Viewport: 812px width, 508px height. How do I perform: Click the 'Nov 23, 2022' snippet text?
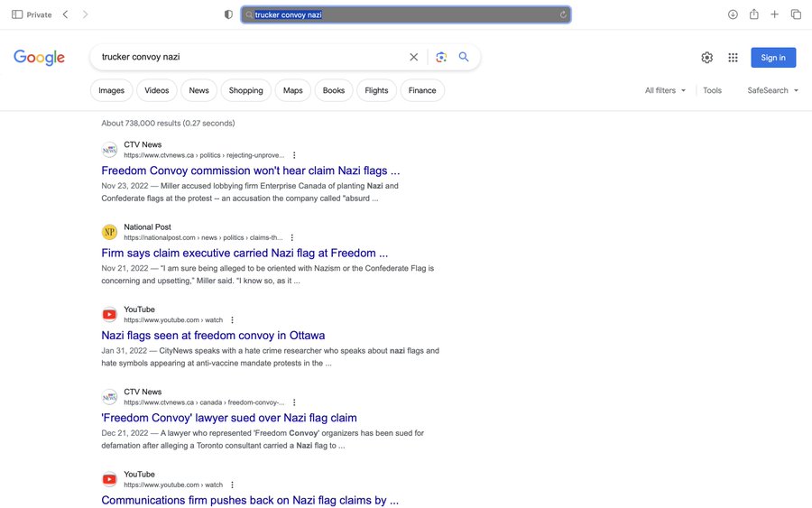250,192
